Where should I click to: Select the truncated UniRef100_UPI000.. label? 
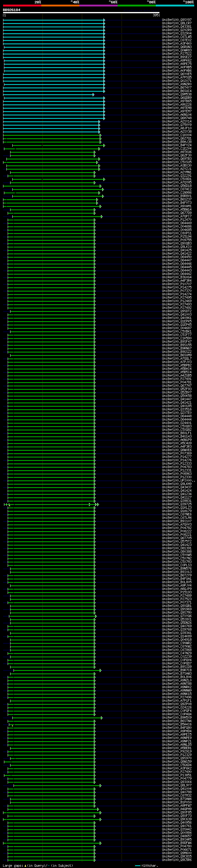[x=179, y=481]
